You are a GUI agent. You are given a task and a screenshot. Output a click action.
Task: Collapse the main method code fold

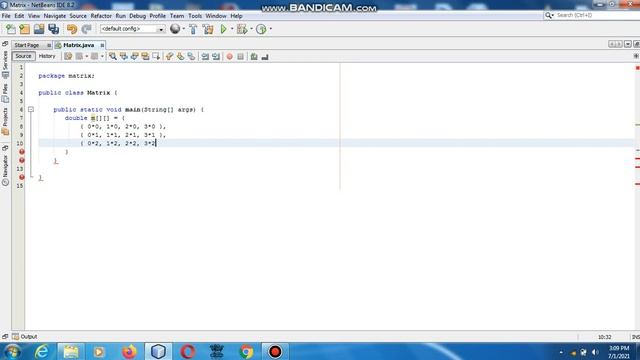(31, 109)
